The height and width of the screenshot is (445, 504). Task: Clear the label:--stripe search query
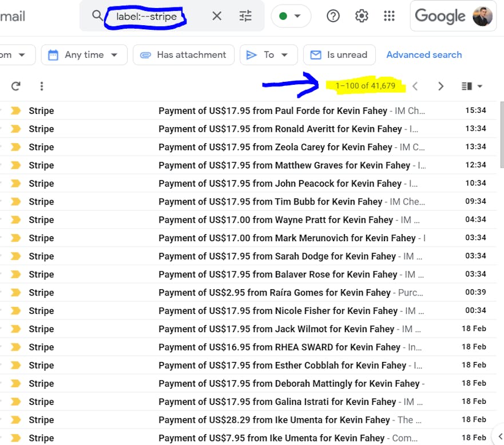(x=217, y=16)
